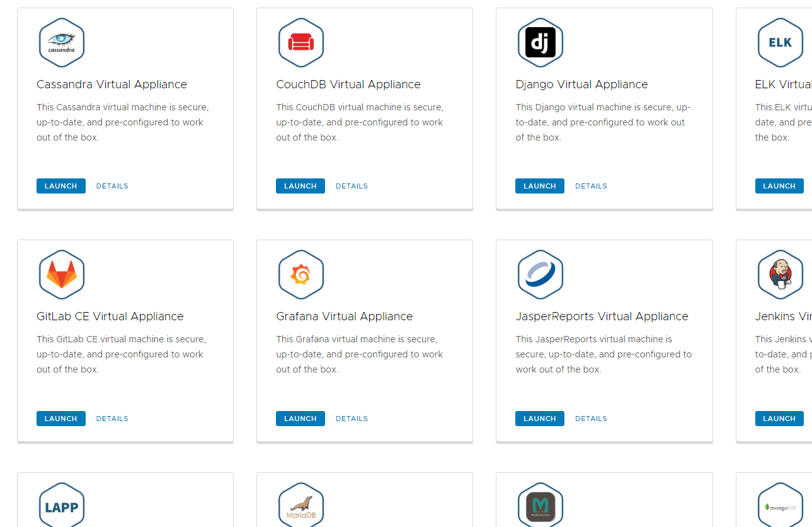812x527 pixels.
Task: Click the GitLab CE virtual machine description
Action: (x=122, y=354)
